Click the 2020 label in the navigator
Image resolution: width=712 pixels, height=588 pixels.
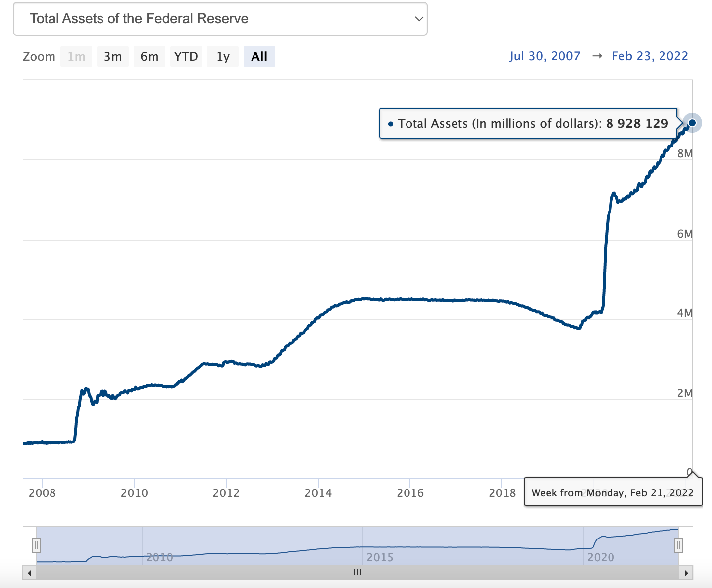pyautogui.click(x=601, y=557)
